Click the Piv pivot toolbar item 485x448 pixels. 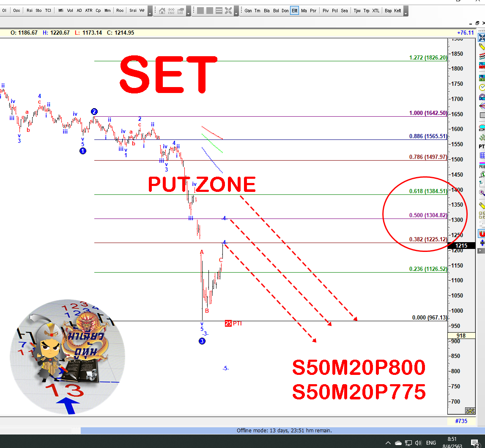pos(326,11)
